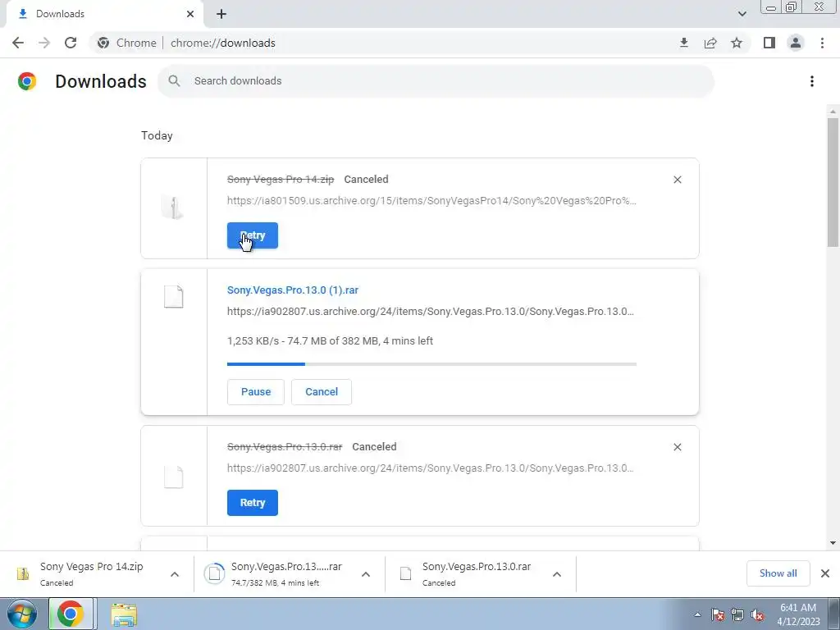Click Sony Vegas Pro 14.zip file icon
The height and width of the screenshot is (630, 840).
click(x=173, y=208)
